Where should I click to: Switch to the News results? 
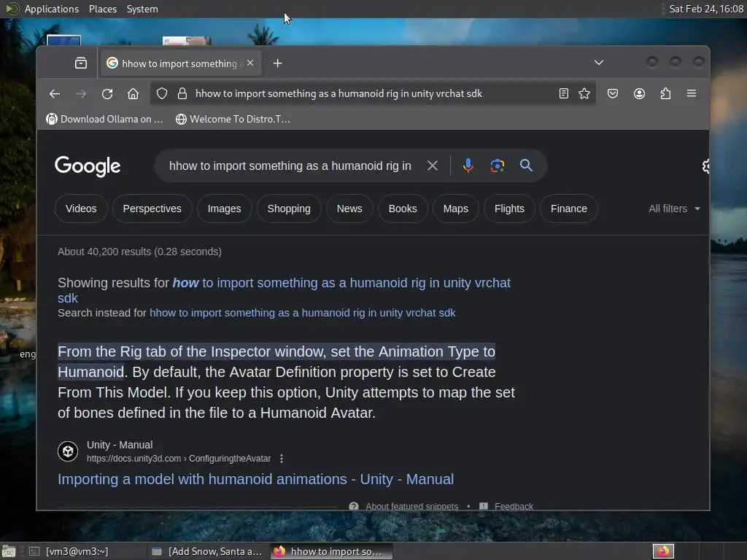click(x=349, y=209)
